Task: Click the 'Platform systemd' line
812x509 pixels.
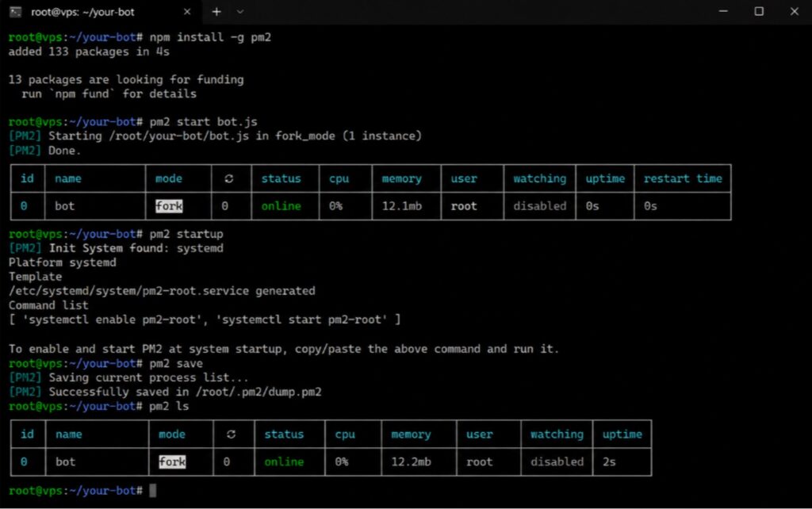Action: 62,262
